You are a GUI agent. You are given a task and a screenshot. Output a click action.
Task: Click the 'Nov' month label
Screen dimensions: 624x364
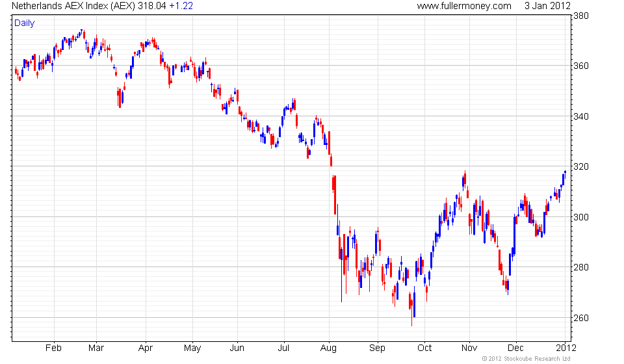pos(469,348)
